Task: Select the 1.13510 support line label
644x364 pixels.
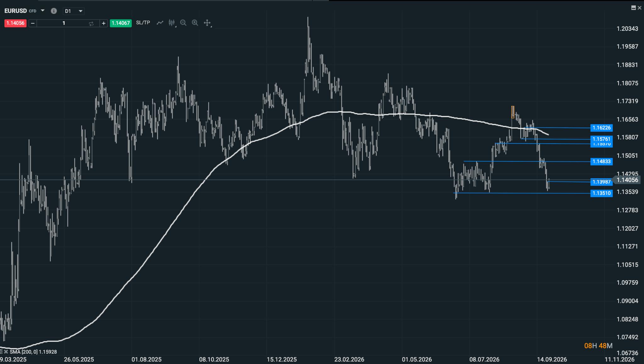Action: tap(602, 193)
